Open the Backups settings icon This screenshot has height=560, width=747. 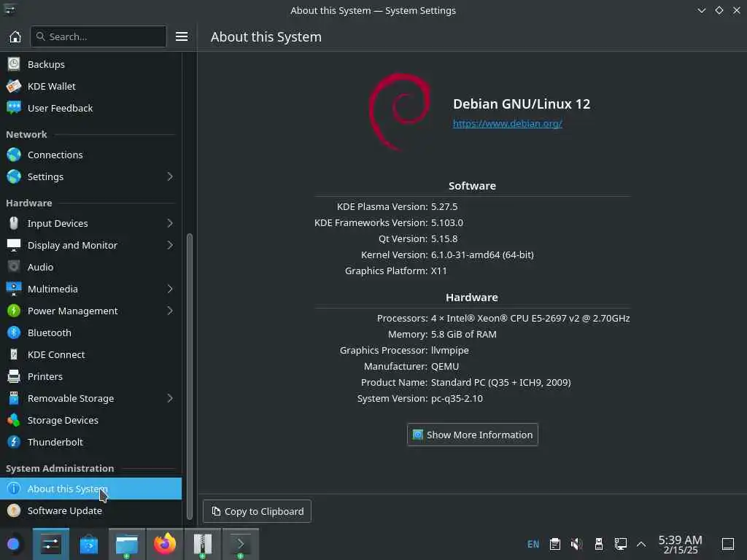coord(14,64)
